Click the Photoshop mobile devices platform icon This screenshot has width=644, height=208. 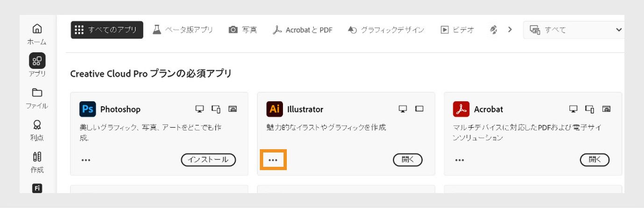(216, 109)
